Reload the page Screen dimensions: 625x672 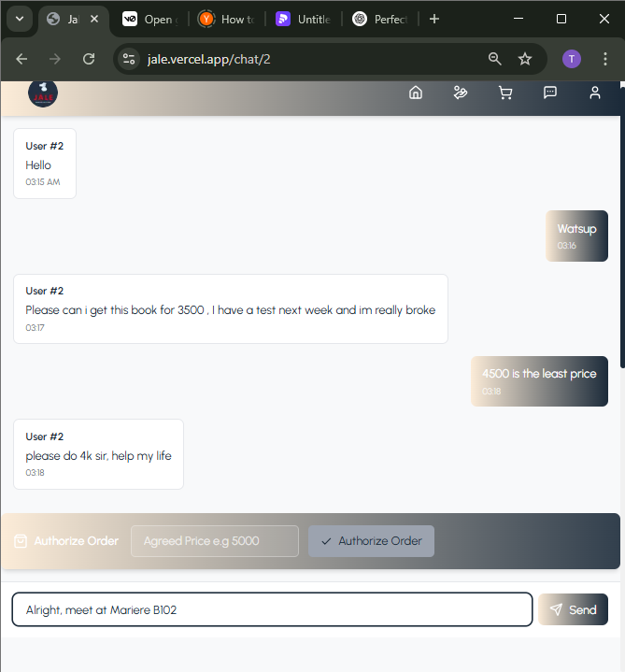tap(89, 59)
